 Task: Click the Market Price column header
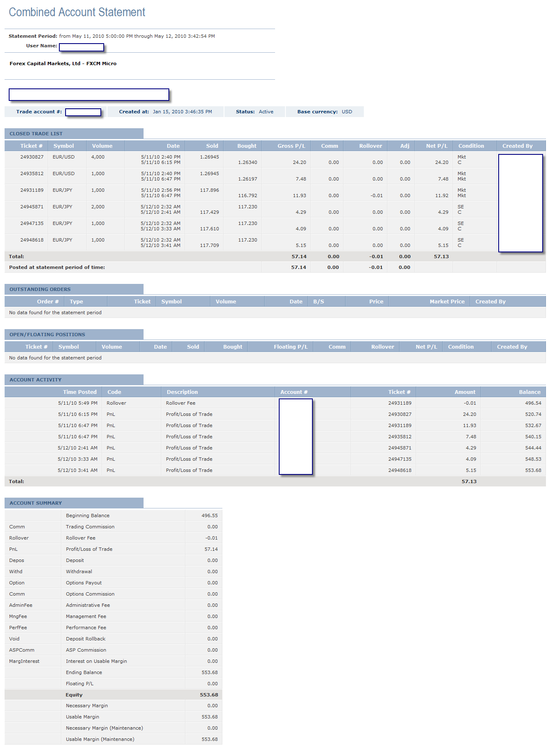point(447,301)
